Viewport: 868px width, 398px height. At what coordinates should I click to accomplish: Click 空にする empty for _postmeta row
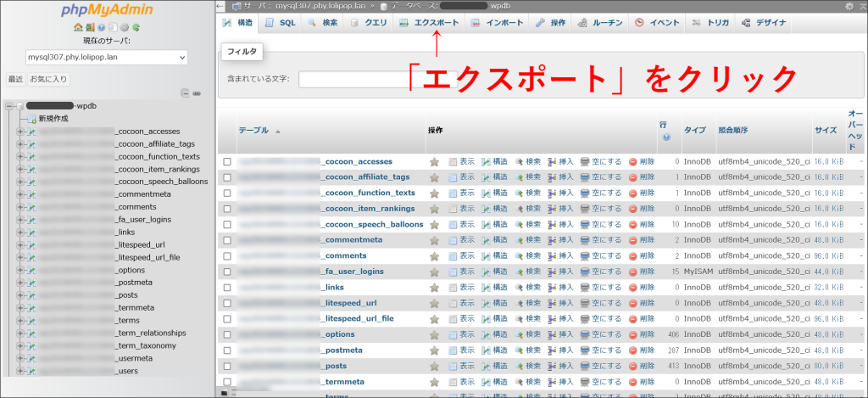click(x=601, y=350)
